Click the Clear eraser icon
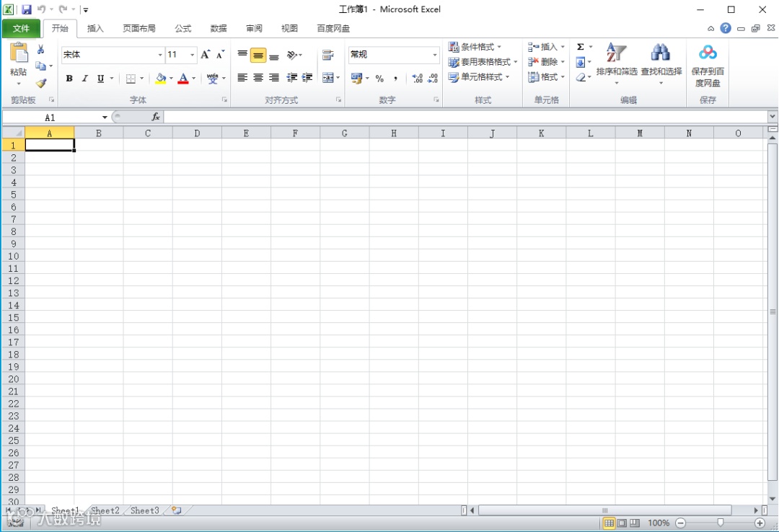 pyautogui.click(x=580, y=77)
